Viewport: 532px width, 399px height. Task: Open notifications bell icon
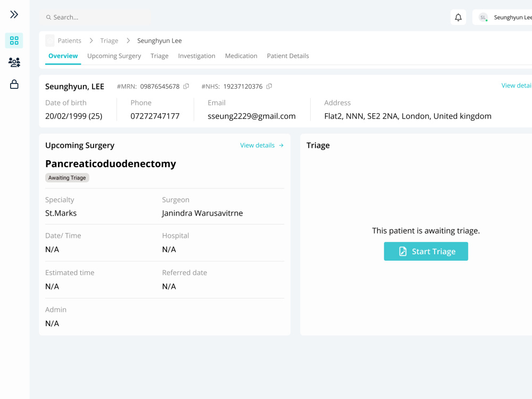click(458, 18)
